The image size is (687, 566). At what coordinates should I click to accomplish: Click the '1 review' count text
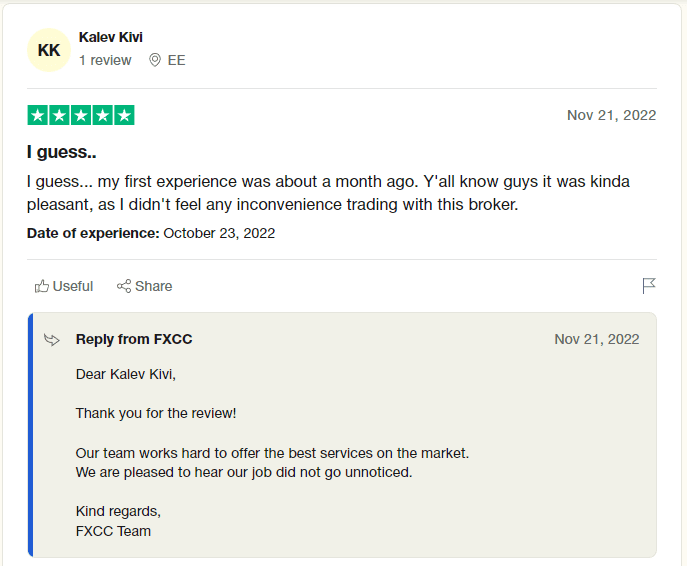tap(105, 60)
